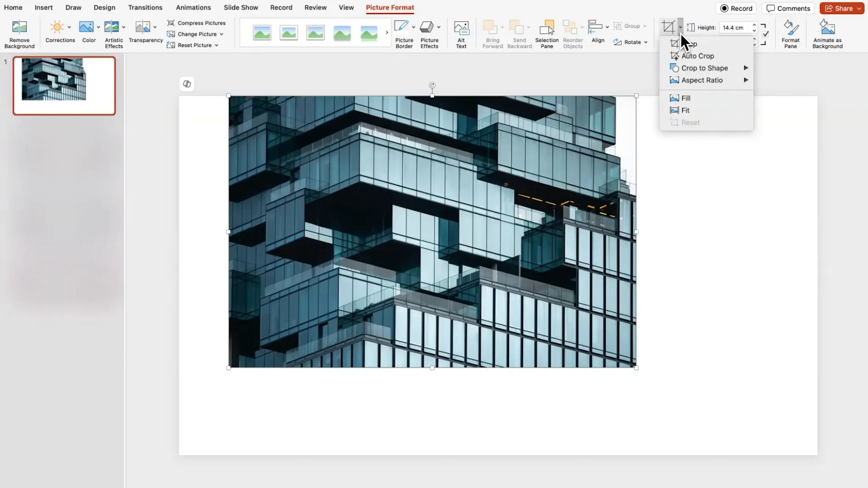
Task: Click the Remove Background icon
Action: click(19, 28)
